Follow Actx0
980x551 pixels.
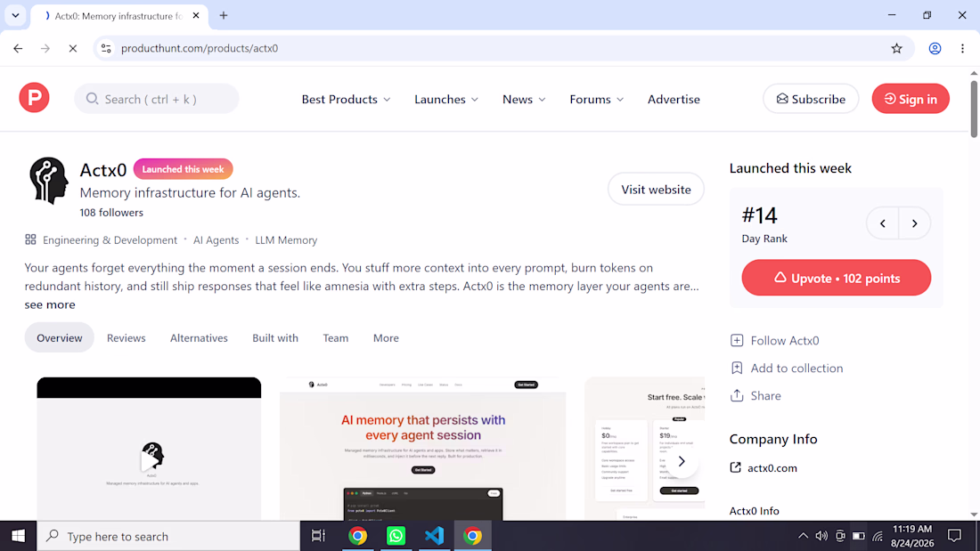click(775, 340)
